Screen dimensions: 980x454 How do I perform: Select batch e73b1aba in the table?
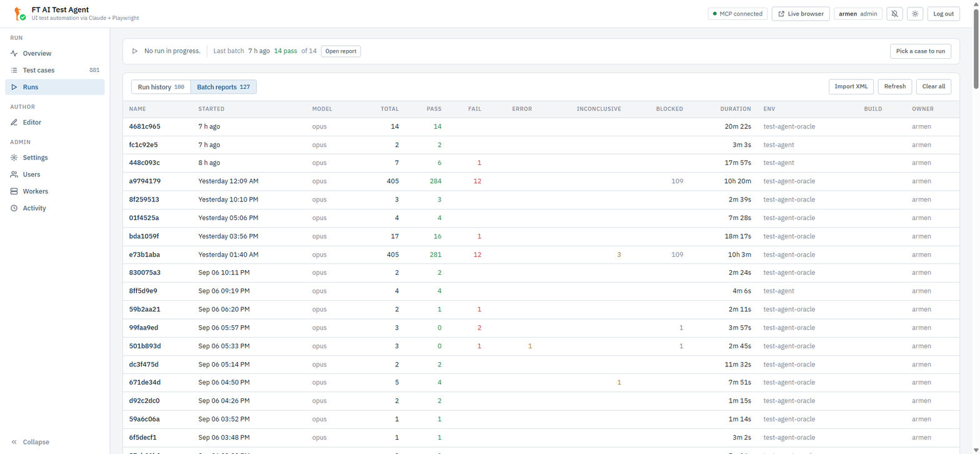tap(542, 255)
